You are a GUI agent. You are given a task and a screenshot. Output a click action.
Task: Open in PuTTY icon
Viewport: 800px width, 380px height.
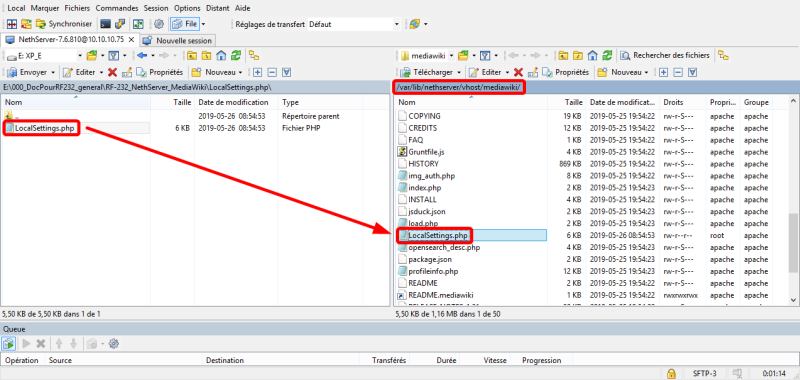pos(120,24)
